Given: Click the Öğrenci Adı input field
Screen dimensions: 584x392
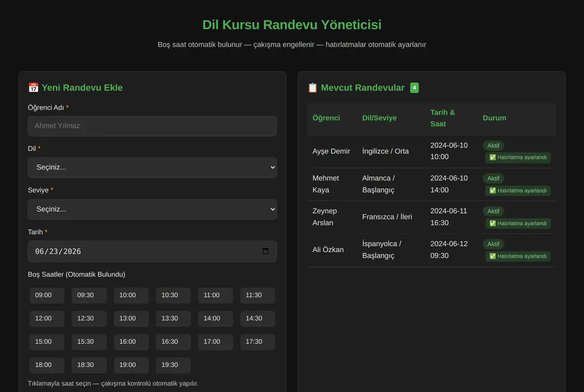Looking at the screenshot, I should tap(152, 126).
